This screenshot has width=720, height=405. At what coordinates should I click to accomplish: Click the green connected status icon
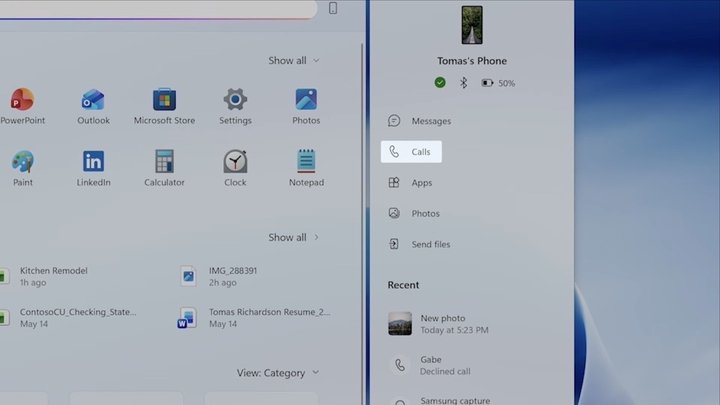[x=440, y=83]
